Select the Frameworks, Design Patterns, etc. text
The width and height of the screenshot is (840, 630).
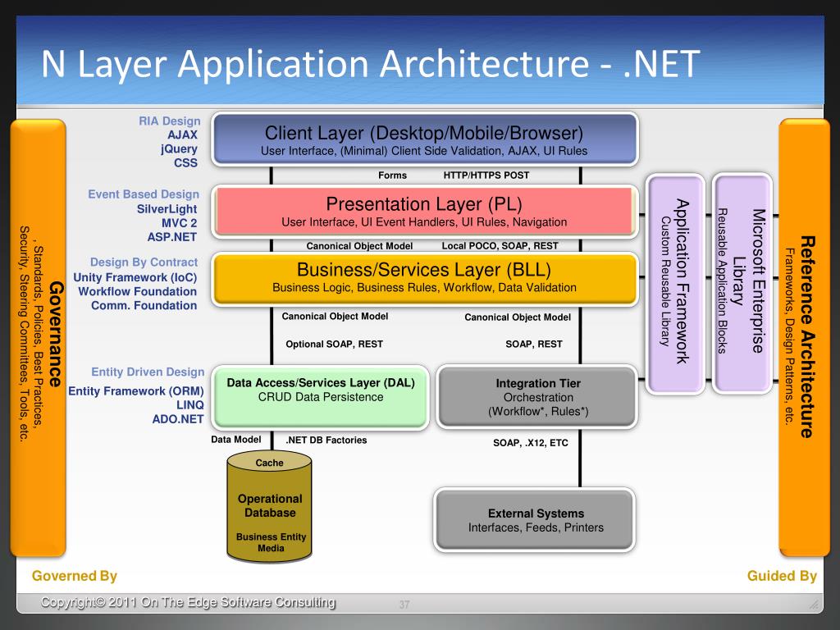click(789, 336)
